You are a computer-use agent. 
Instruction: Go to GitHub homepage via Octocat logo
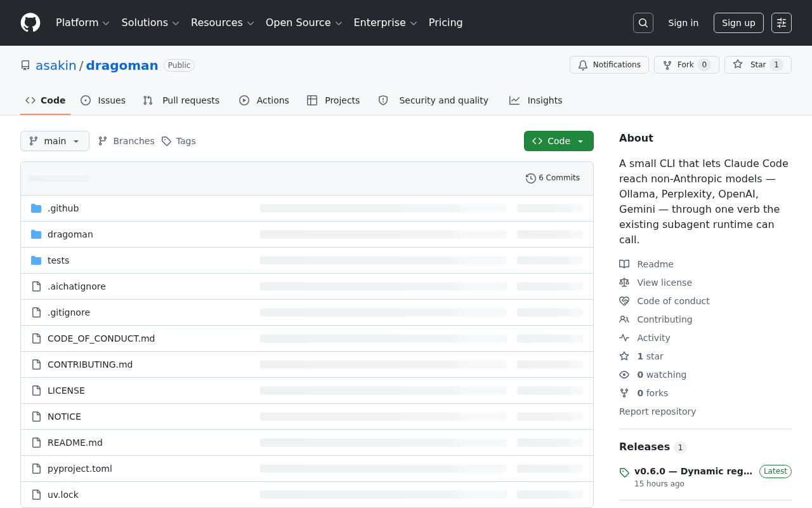[x=30, y=23]
